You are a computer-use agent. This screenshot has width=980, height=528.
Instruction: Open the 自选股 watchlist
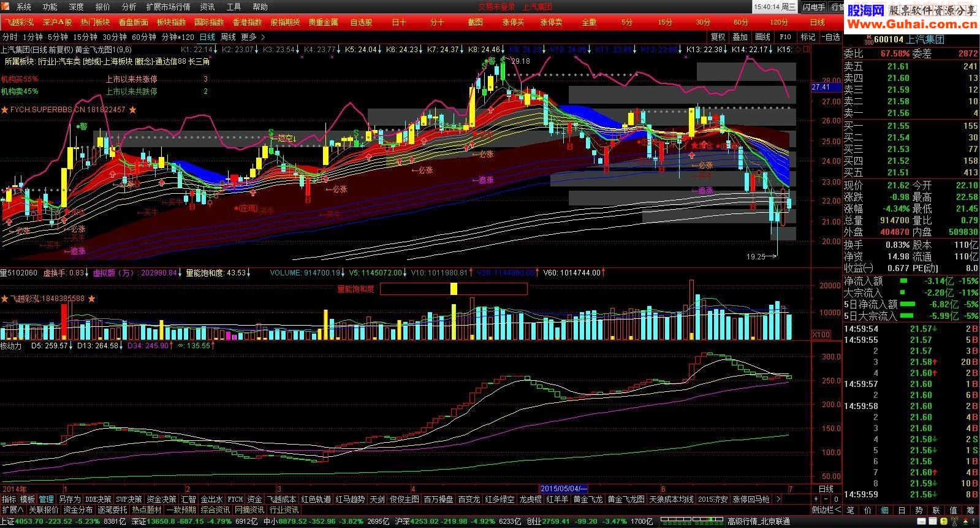(x=362, y=22)
